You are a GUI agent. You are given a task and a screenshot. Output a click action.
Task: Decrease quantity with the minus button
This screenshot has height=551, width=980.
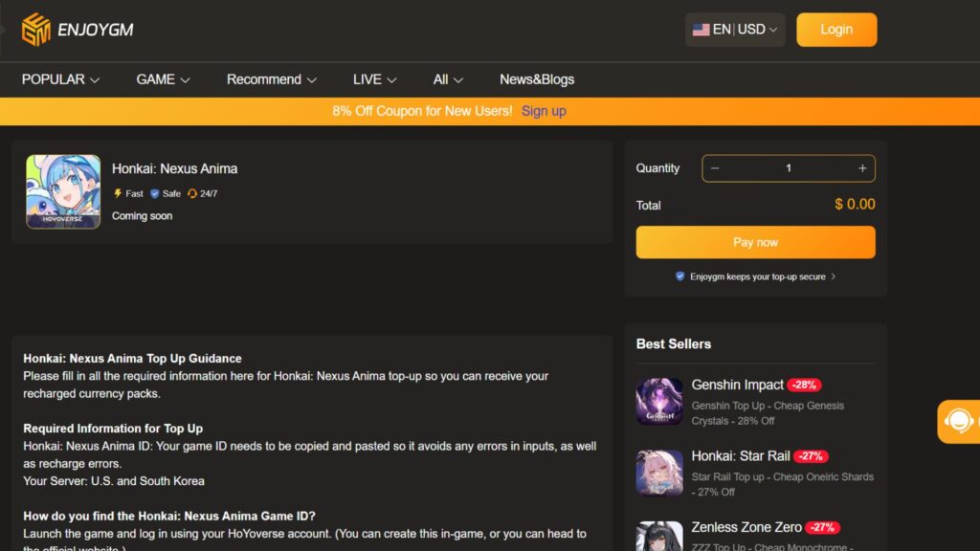715,168
